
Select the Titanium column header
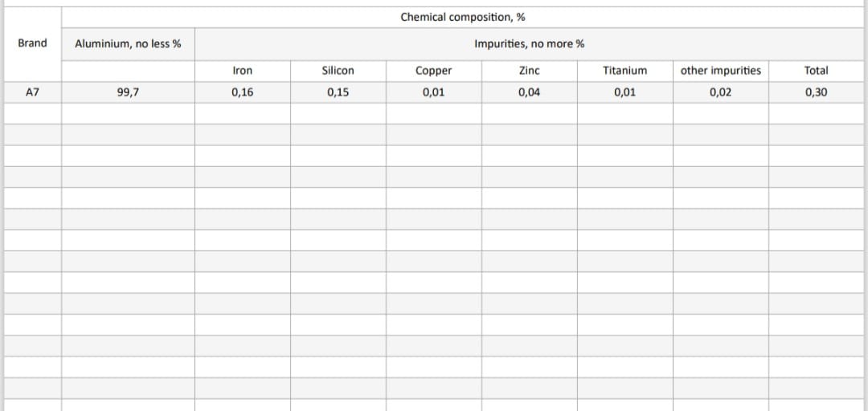coord(625,71)
